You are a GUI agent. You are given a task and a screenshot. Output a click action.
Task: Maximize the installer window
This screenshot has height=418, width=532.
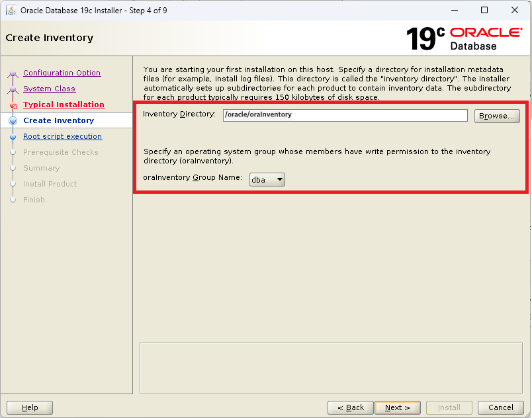[x=484, y=10]
